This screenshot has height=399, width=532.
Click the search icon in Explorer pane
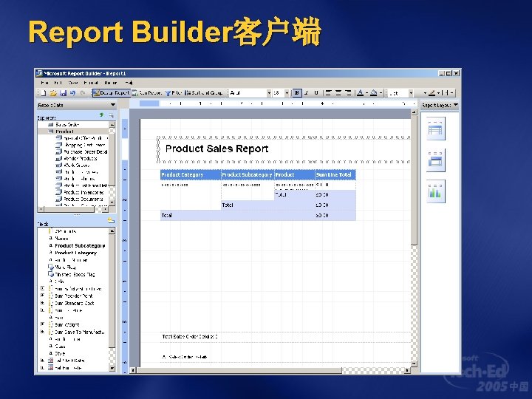coord(111,116)
